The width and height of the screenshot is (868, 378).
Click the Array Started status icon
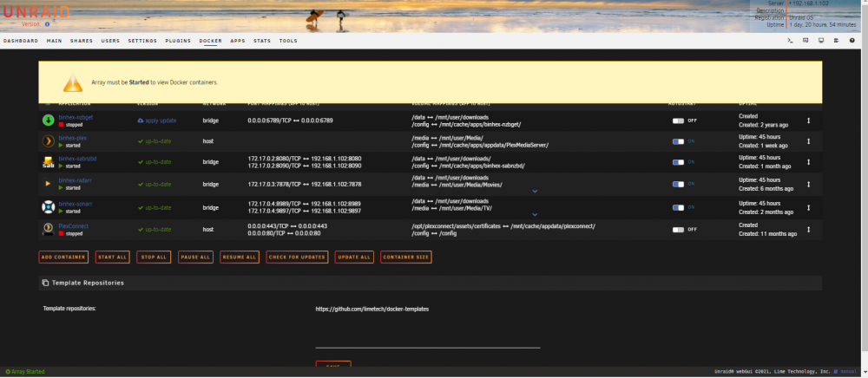click(x=8, y=372)
